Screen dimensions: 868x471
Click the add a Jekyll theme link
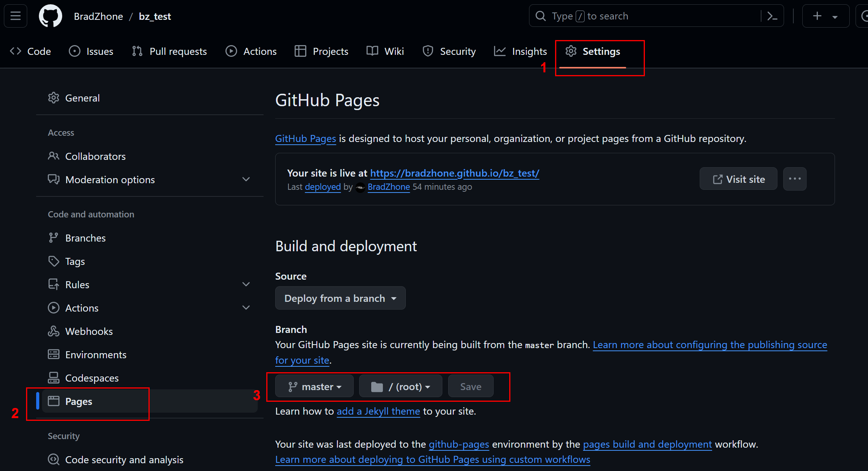[x=378, y=411]
